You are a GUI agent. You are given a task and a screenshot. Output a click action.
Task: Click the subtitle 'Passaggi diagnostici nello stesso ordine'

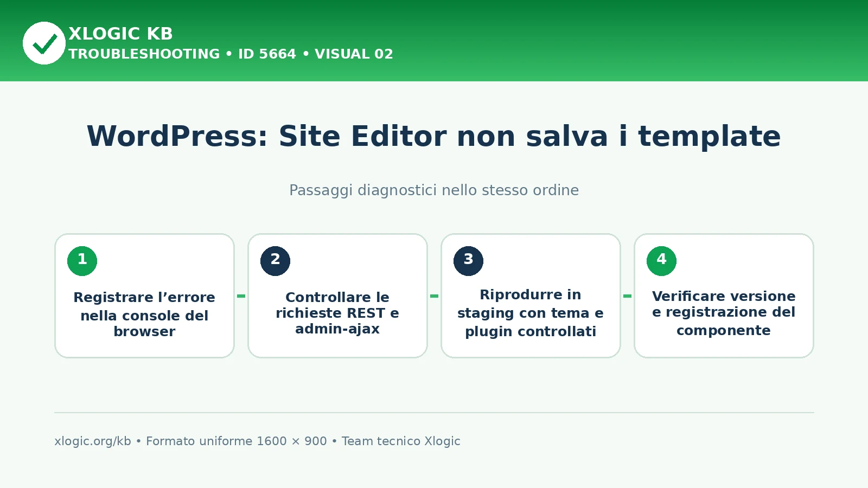[434, 190]
